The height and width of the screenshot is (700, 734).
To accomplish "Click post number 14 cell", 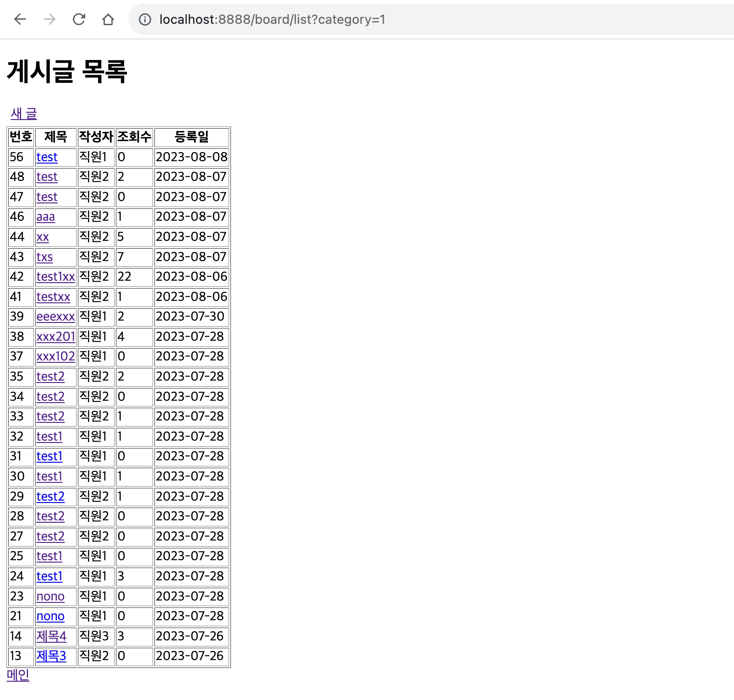I will tap(21, 636).
